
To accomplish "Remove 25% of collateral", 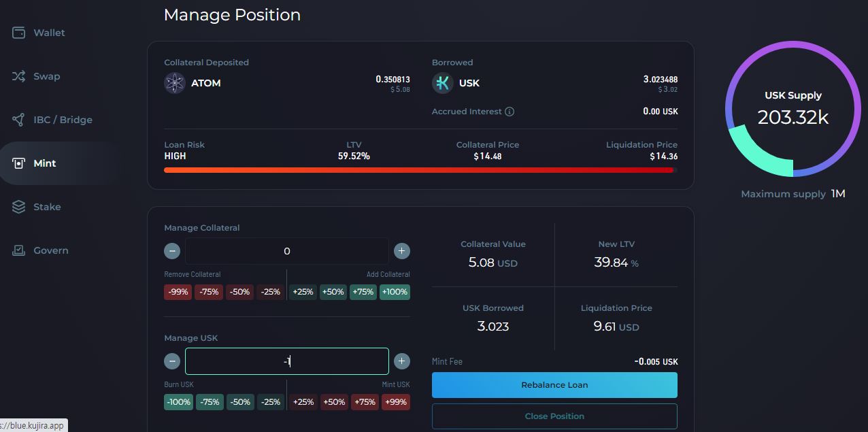I will (x=270, y=292).
